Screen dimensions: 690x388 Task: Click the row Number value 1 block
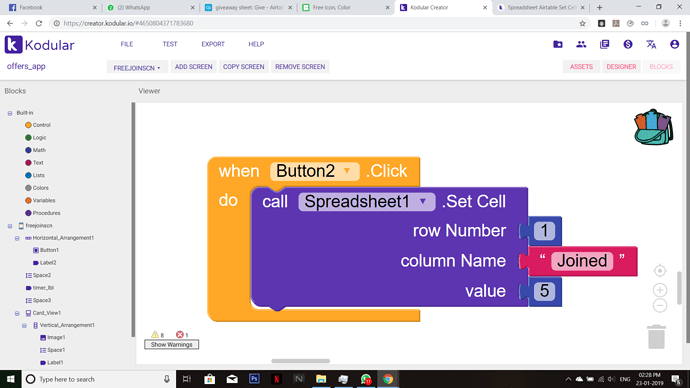(544, 231)
